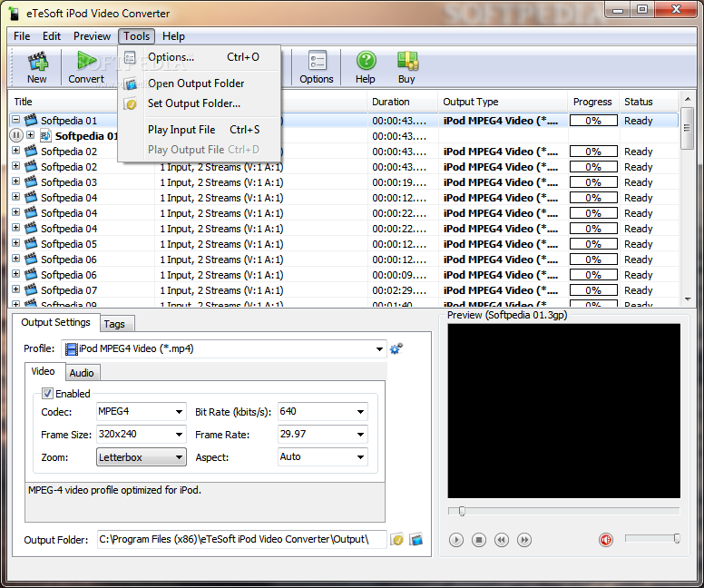
Task: Click the preview Fast Forward button
Action: (x=524, y=540)
